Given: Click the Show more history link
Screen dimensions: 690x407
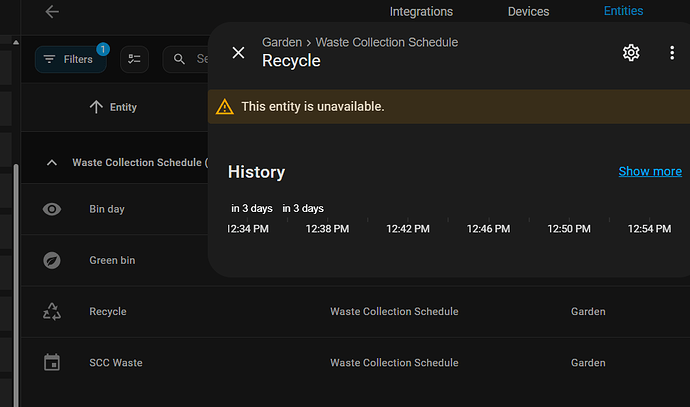Looking at the screenshot, I should click(649, 171).
